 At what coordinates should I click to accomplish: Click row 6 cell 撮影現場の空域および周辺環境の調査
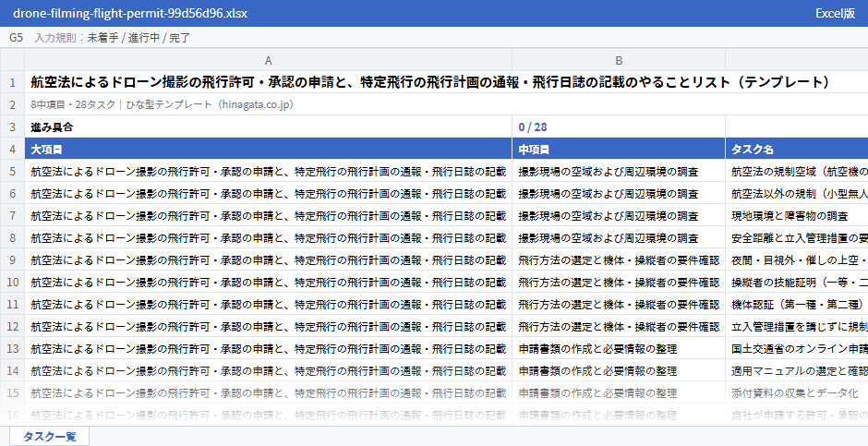pyautogui.click(x=619, y=193)
